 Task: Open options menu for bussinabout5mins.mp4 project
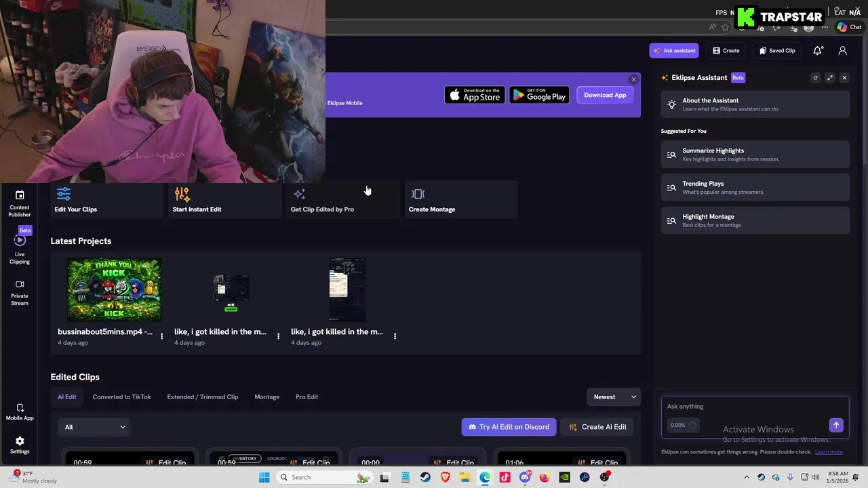161,336
